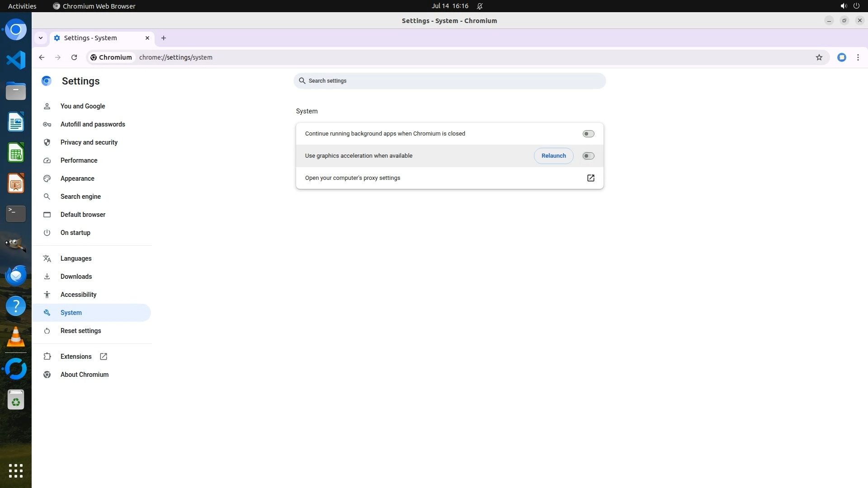This screenshot has height=488, width=868.
Task: Select Appearance in the sidebar
Action: click(x=77, y=178)
